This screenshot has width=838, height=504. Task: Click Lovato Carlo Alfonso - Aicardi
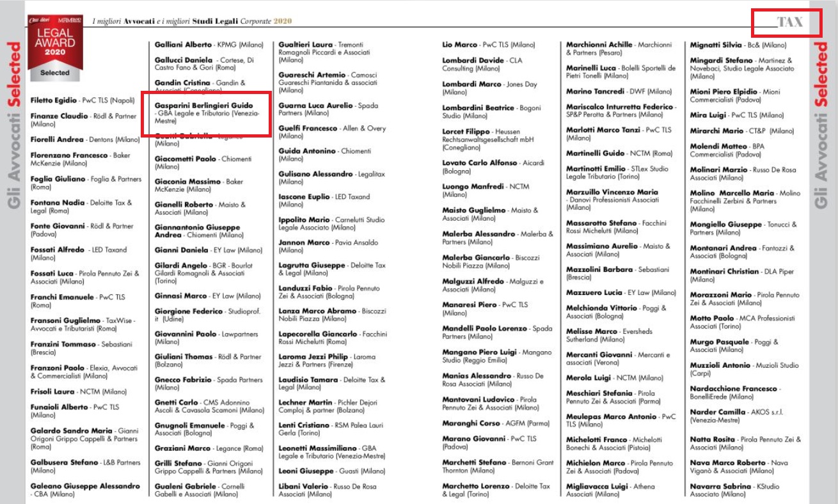point(494,167)
